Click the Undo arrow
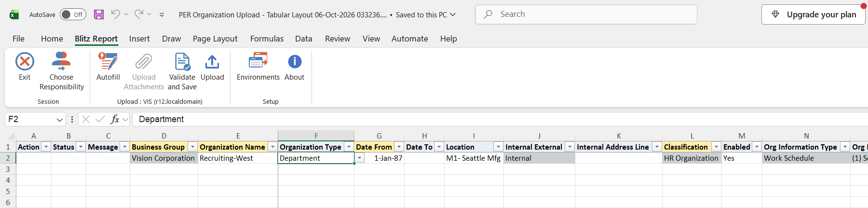This screenshot has width=868, height=208. tap(115, 14)
